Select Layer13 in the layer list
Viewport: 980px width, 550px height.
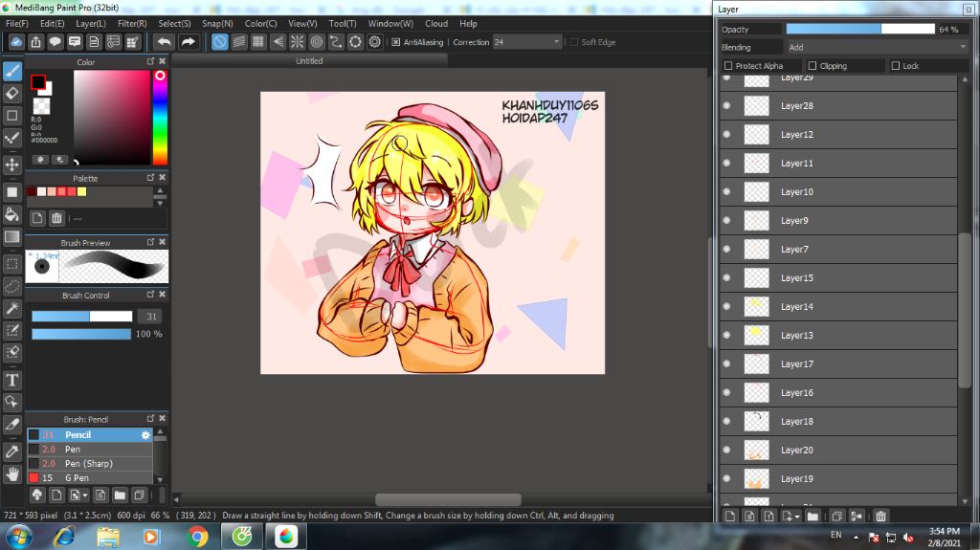pos(838,335)
